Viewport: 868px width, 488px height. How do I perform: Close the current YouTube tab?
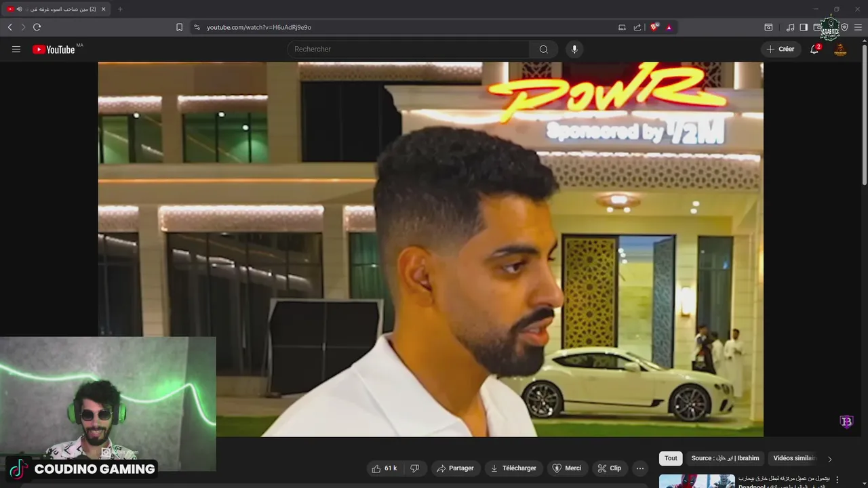pos(104,9)
